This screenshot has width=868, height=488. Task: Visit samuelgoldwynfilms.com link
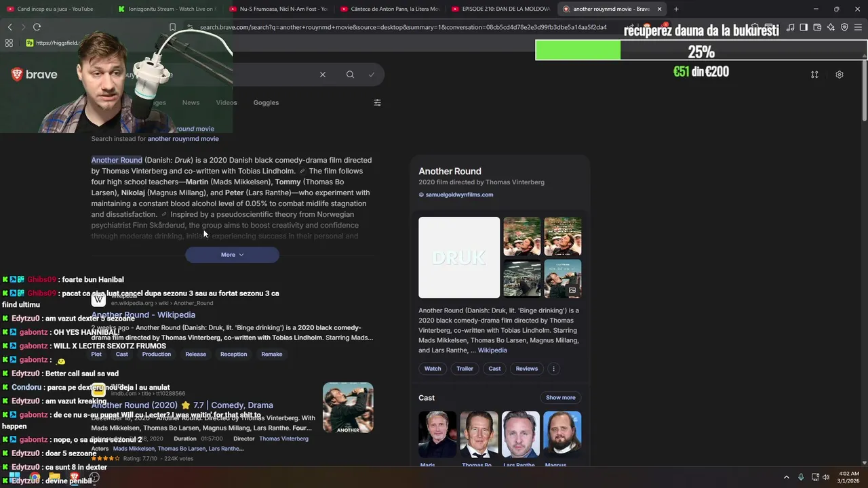click(x=459, y=195)
